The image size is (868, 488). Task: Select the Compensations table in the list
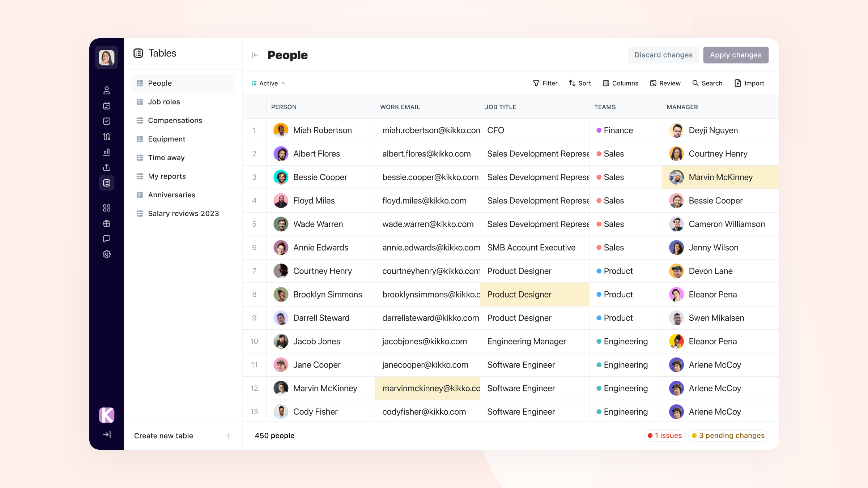[175, 120]
